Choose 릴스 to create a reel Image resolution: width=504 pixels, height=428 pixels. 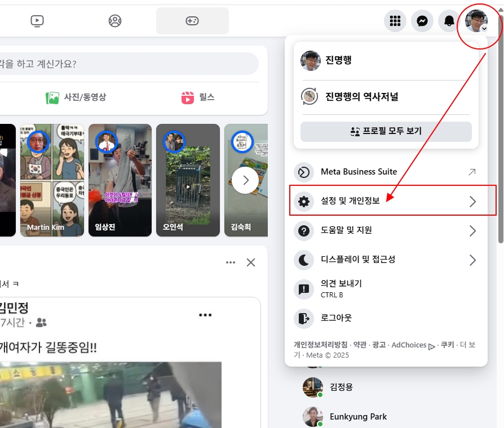pos(198,97)
